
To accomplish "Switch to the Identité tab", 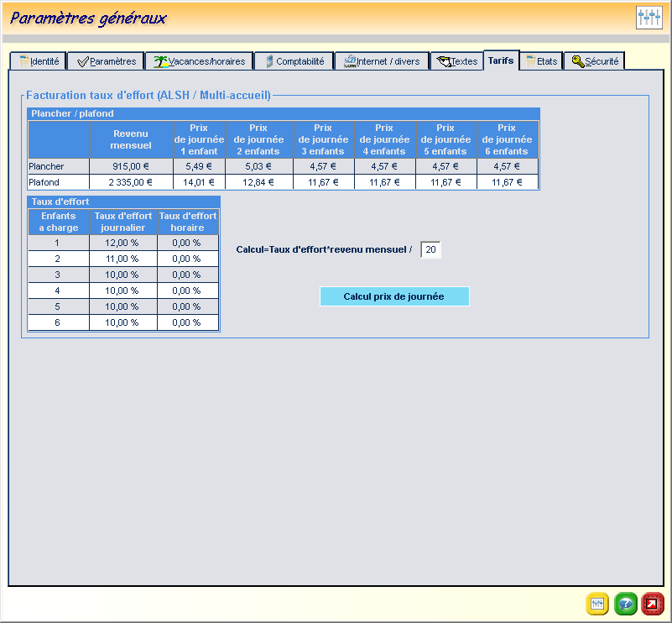I will point(39,61).
